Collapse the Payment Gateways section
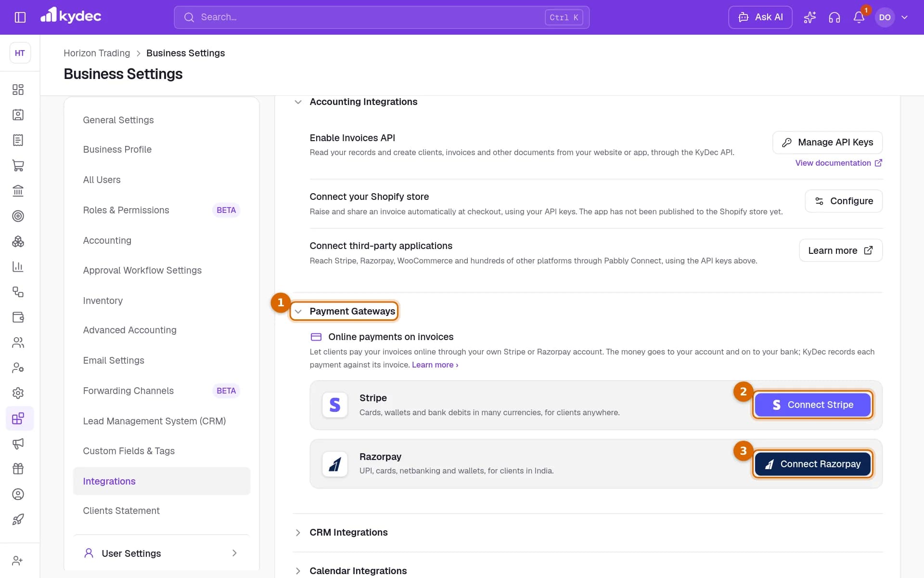The width and height of the screenshot is (924, 578). (x=298, y=312)
